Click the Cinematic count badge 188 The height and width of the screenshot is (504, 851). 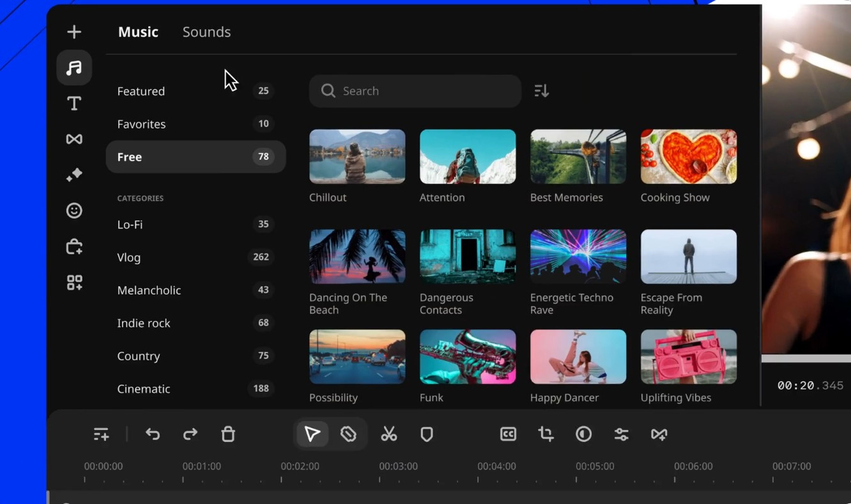coord(261,388)
